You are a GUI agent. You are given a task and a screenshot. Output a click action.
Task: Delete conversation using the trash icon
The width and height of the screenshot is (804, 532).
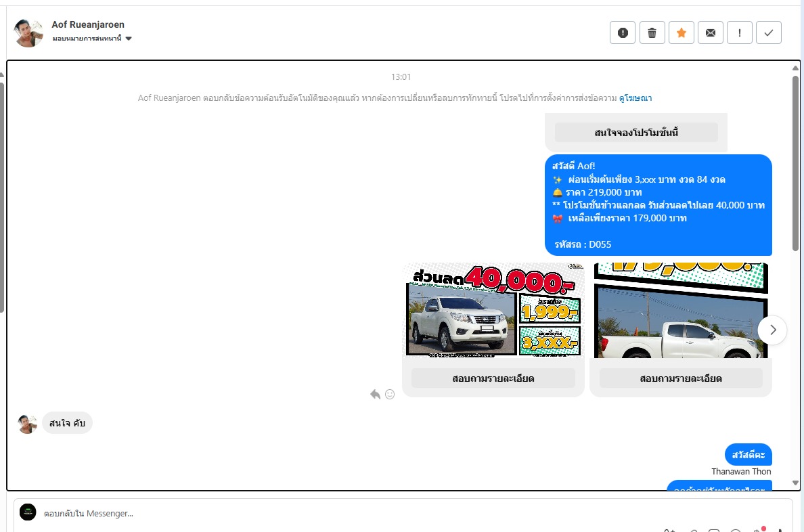[x=652, y=33]
